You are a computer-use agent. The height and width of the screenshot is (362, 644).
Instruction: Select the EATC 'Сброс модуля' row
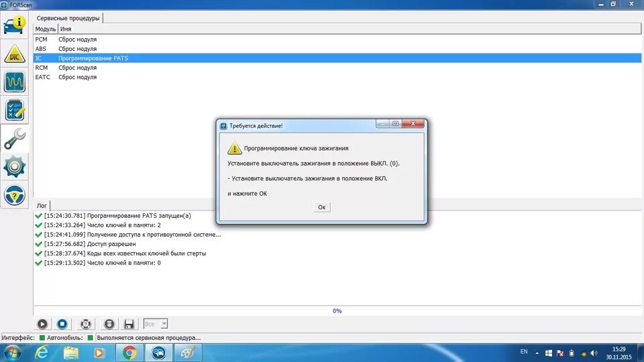337,77
